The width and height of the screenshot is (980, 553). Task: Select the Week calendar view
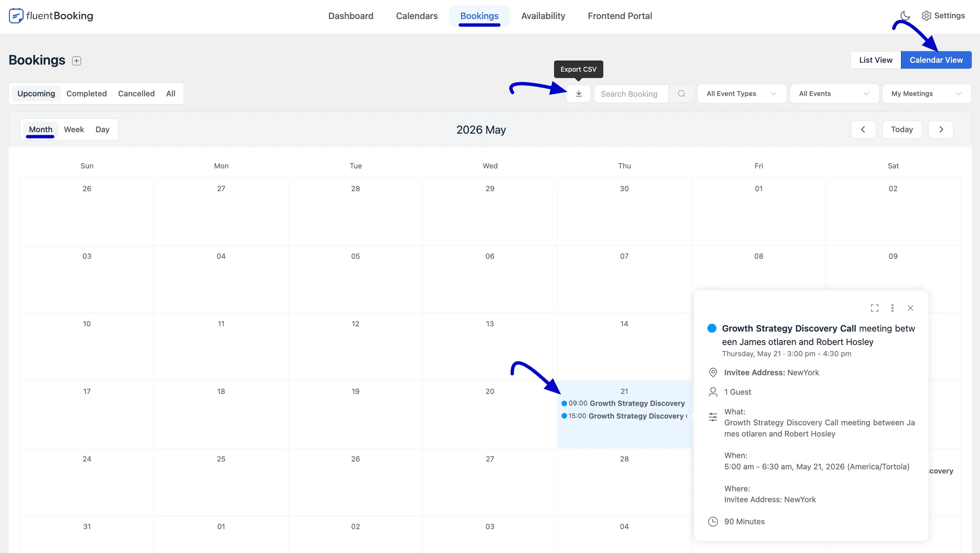74,130
